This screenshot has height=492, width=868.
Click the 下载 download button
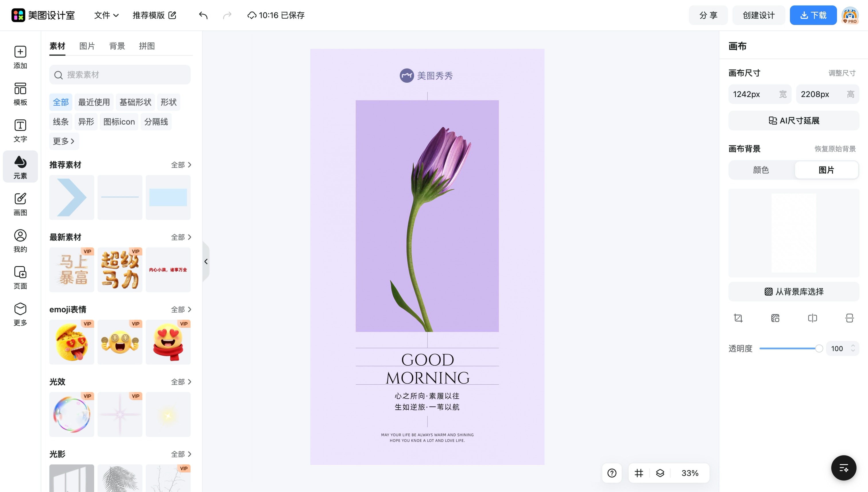[813, 15]
